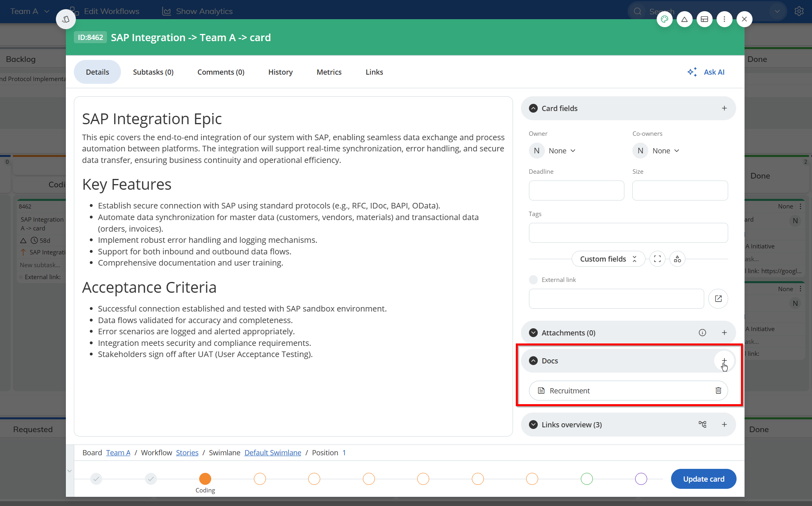Screen dimensions: 812x506
Task: Open the Metrics tab
Action: click(x=329, y=72)
